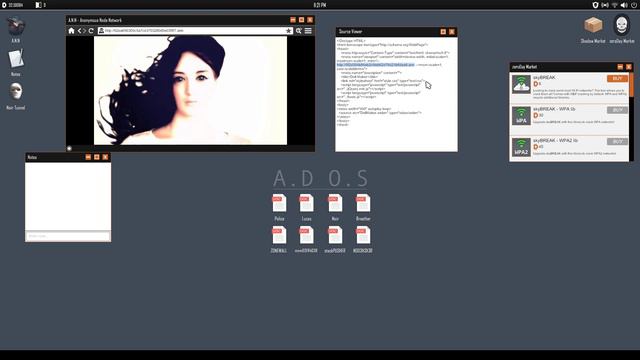Close the Notes window
Viewport: 640px width, 360px height.
tap(105, 157)
